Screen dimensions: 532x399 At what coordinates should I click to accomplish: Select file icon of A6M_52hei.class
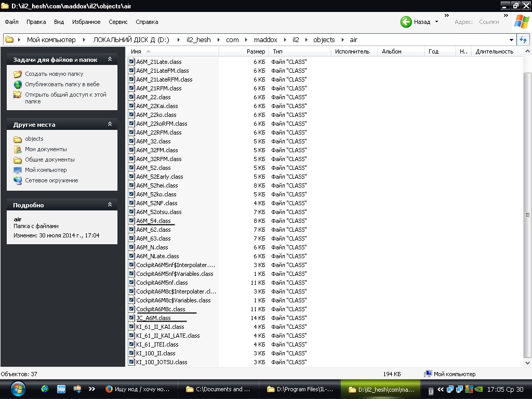[x=131, y=185]
